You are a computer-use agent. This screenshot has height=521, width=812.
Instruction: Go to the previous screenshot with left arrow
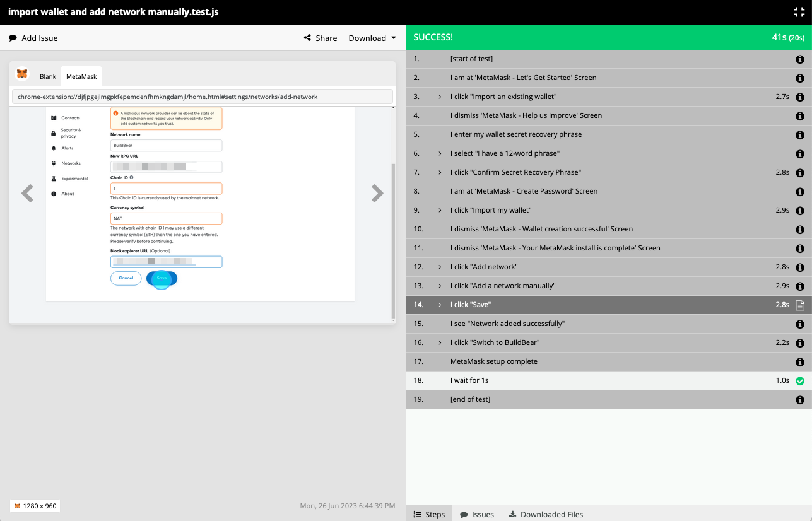coord(27,193)
